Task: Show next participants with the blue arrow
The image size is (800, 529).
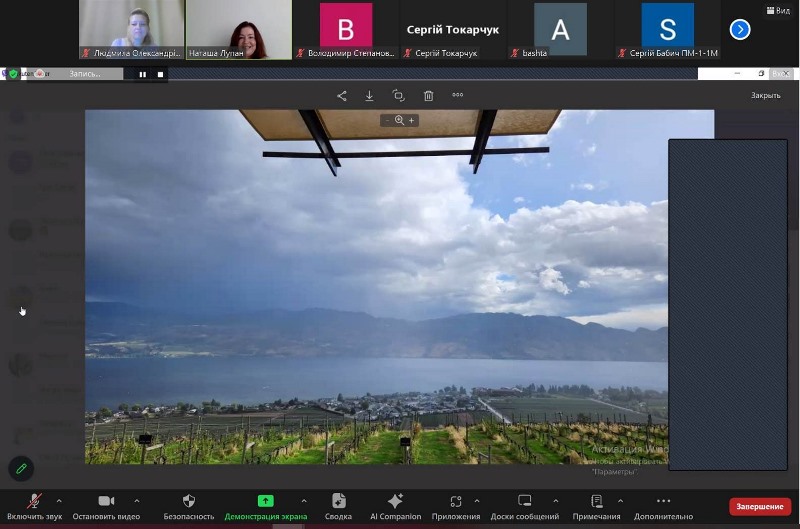Action: click(x=740, y=30)
